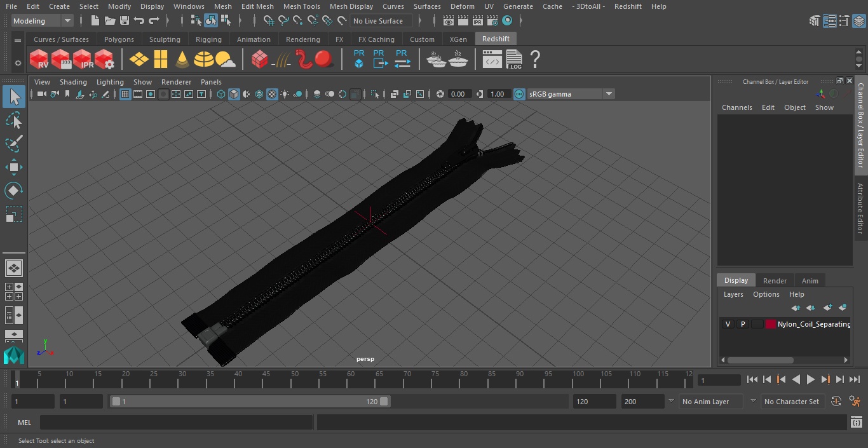Image resolution: width=868 pixels, height=448 pixels.
Task: Open the script editor icon
Action: coord(856,422)
